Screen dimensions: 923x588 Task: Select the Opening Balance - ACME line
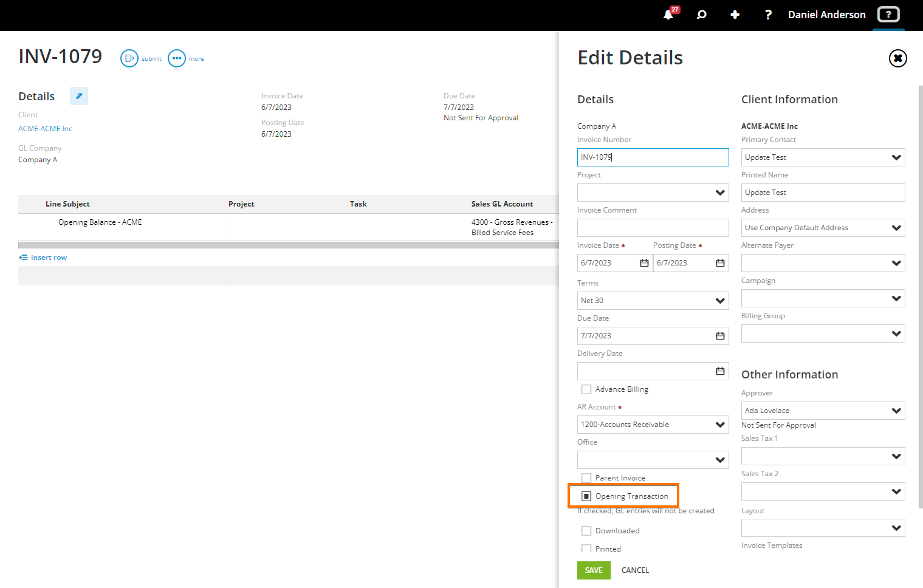coord(100,222)
